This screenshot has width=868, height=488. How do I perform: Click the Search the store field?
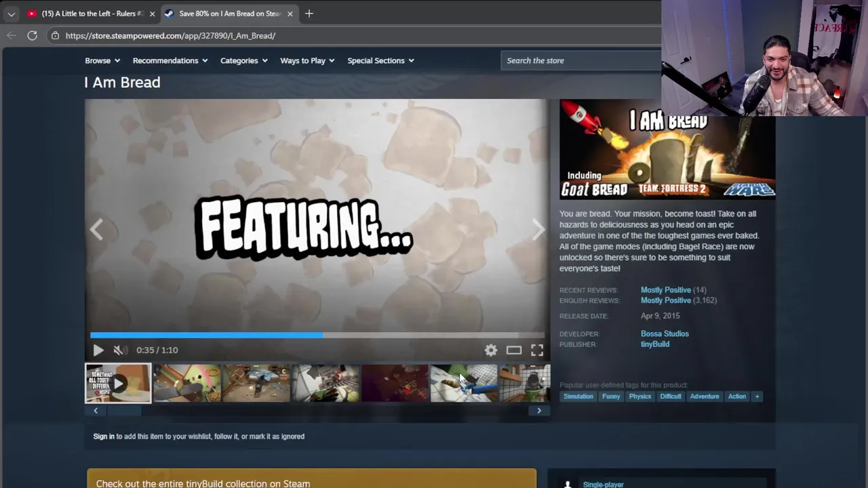(581, 60)
